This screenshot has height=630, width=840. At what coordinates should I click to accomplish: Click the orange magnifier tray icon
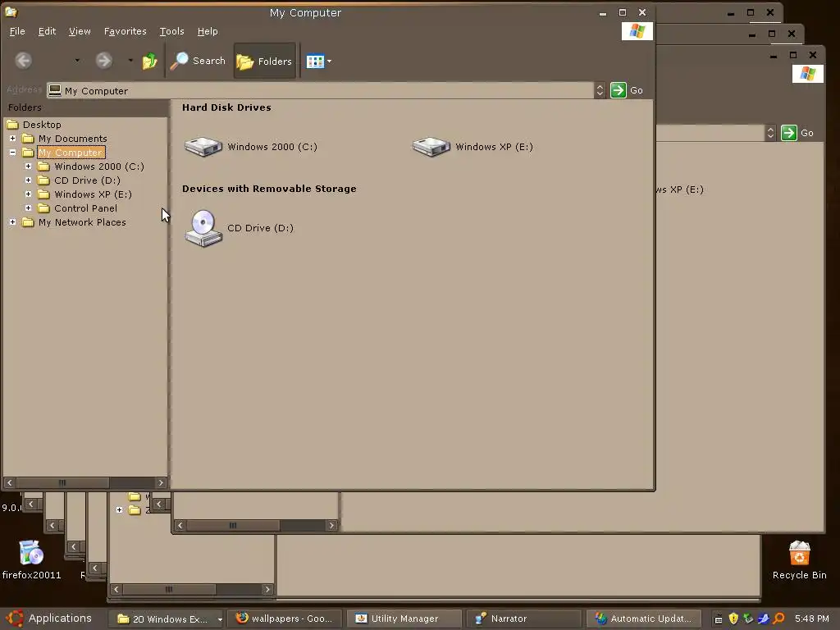779,619
